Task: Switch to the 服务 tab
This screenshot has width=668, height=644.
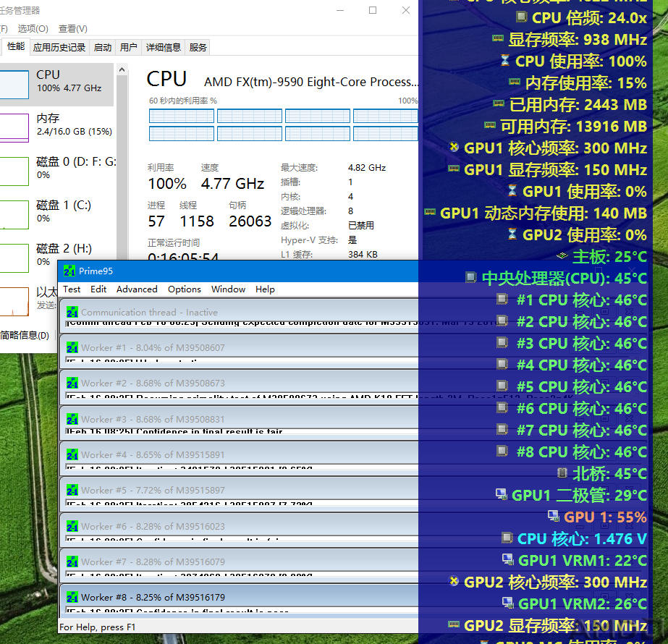Action: 198,47
